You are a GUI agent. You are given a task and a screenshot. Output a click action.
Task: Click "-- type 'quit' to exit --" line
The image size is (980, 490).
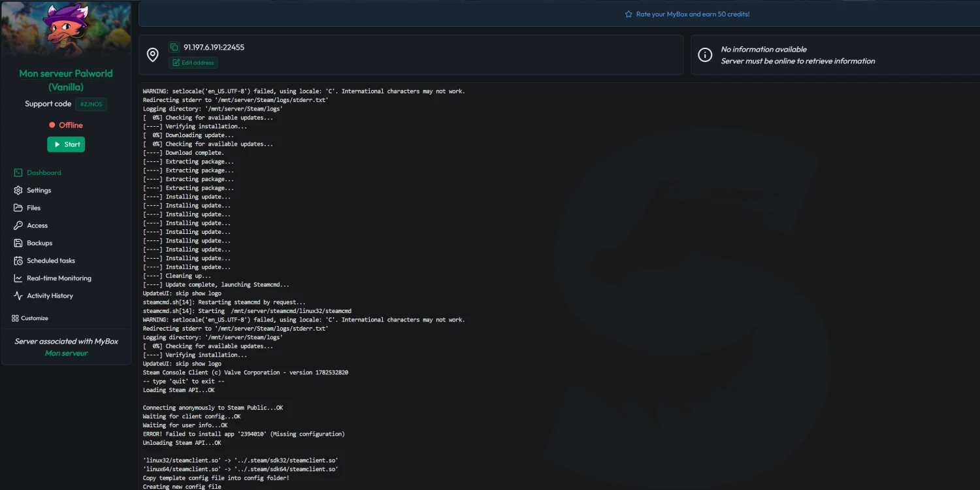[184, 381]
